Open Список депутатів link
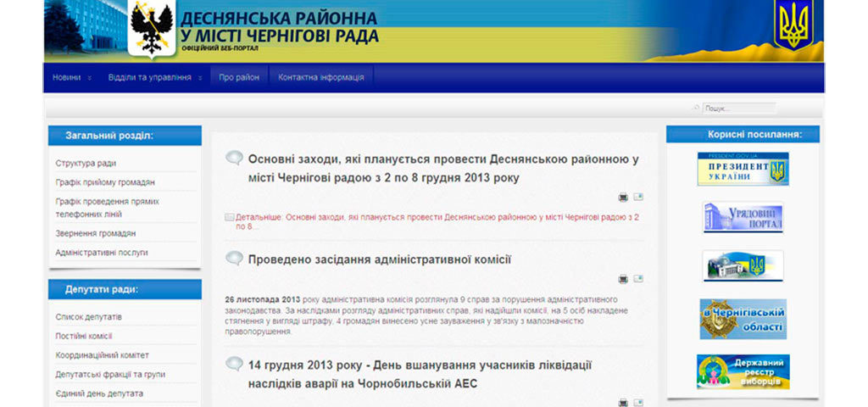Screen dimensions: 868x407 (88, 317)
